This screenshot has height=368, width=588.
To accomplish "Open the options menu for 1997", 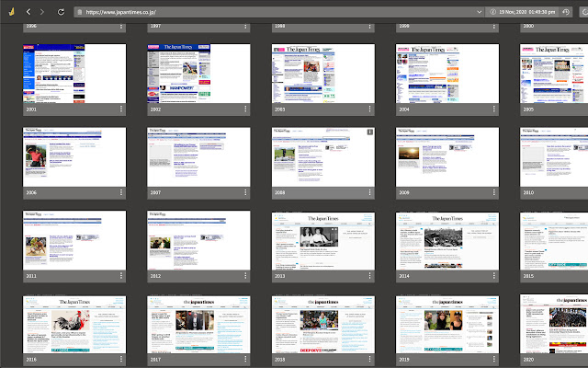I will pyautogui.click(x=245, y=27).
